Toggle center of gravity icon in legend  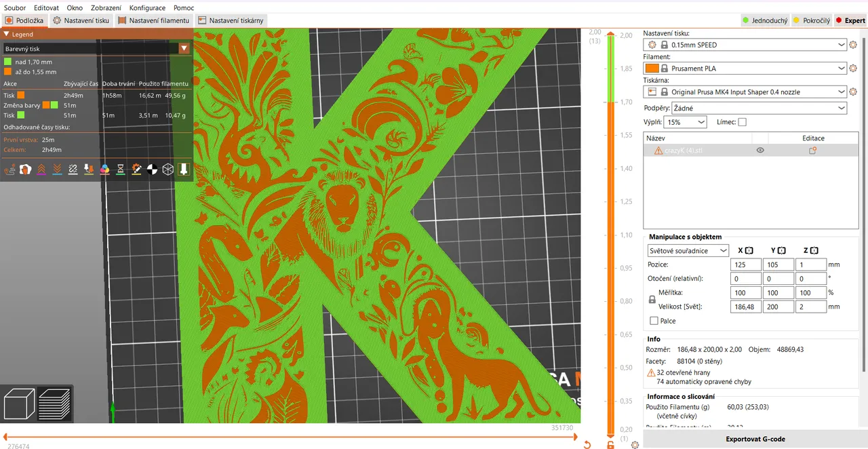point(152,169)
